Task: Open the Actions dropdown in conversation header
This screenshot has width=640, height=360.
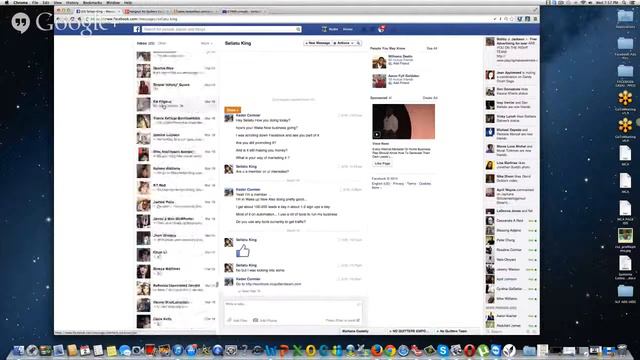Action: (x=344, y=43)
